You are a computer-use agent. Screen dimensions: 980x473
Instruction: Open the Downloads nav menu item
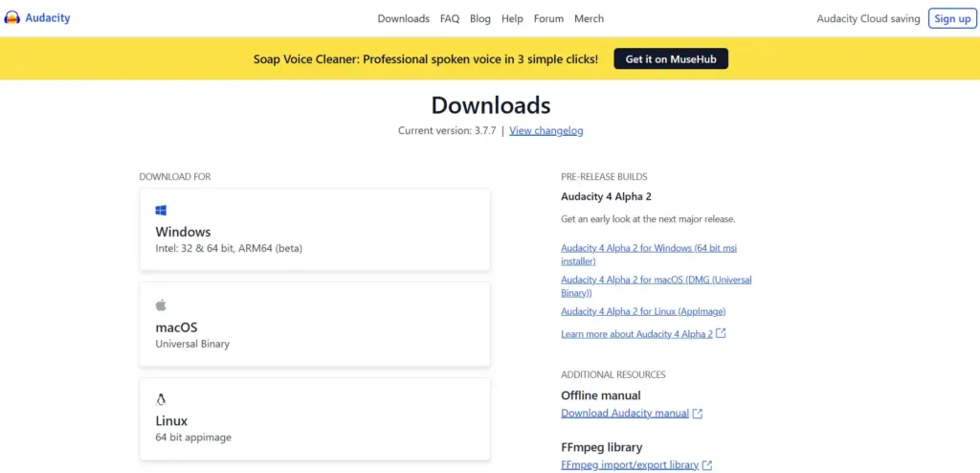[x=403, y=18]
